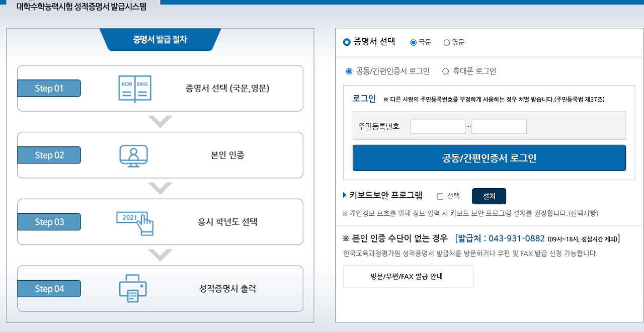The image size is (644, 332).
Task: Click the 로그인 heading text
Action: click(364, 99)
